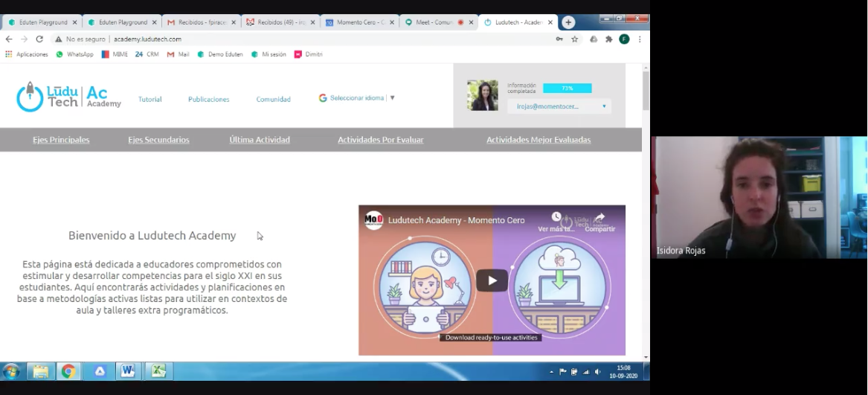Click the user profile photo

(482, 95)
